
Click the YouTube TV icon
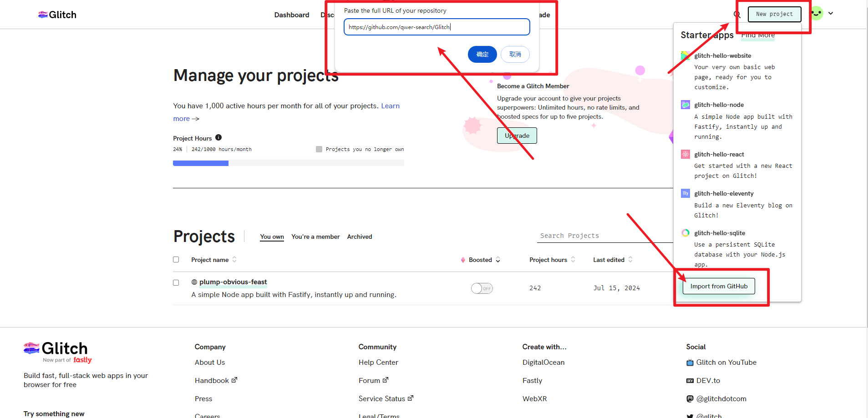pyautogui.click(x=690, y=363)
